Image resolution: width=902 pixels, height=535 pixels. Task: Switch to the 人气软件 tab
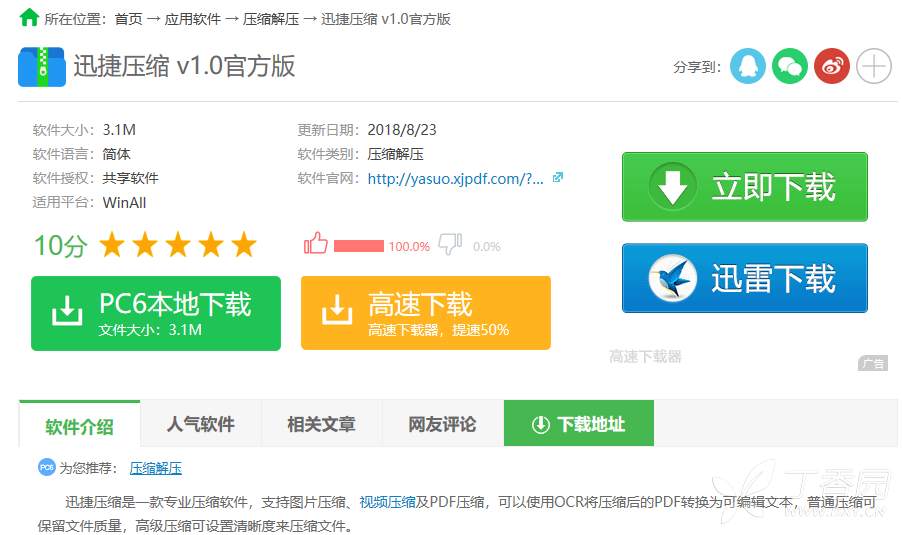pos(201,424)
